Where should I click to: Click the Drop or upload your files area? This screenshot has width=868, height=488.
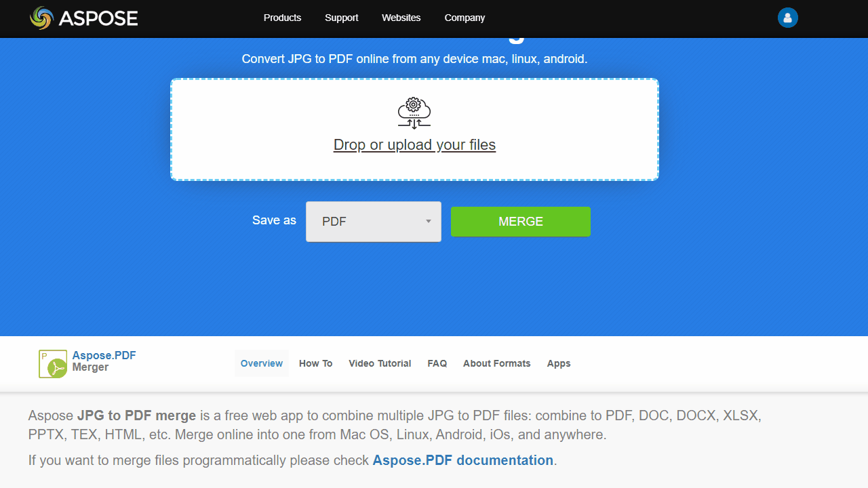[x=414, y=144]
